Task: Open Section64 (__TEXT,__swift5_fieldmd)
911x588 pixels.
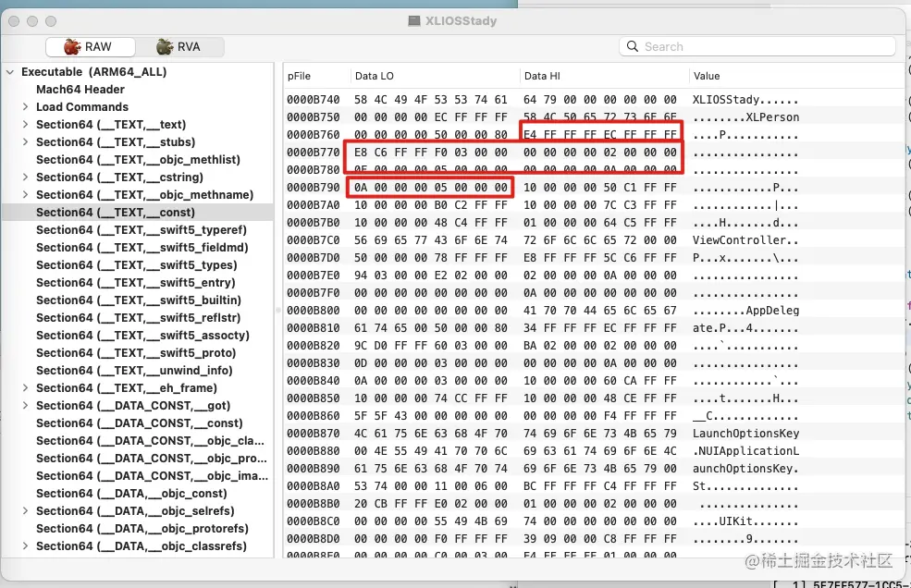Action: (x=142, y=248)
